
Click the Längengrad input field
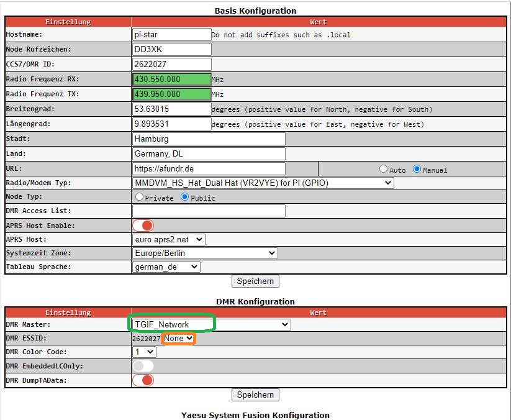click(x=172, y=124)
